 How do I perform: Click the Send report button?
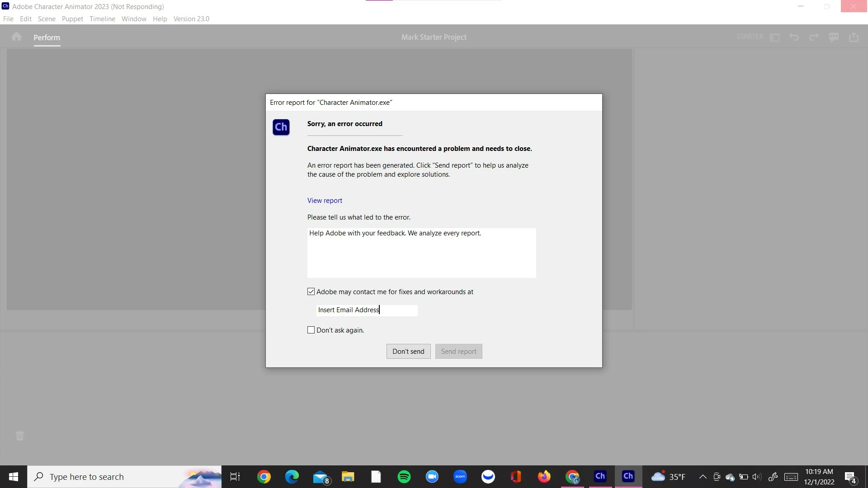[x=458, y=352]
